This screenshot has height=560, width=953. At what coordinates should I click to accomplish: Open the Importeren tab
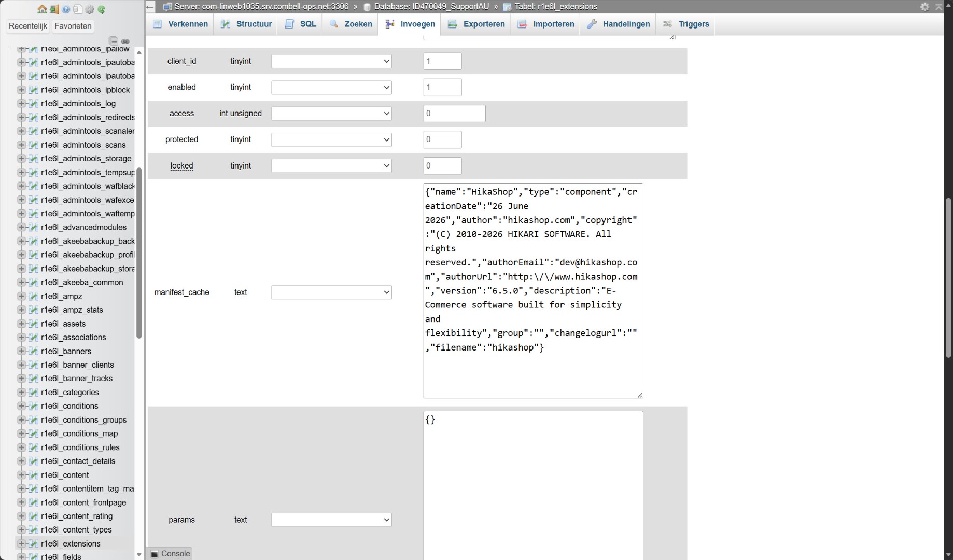(546, 24)
